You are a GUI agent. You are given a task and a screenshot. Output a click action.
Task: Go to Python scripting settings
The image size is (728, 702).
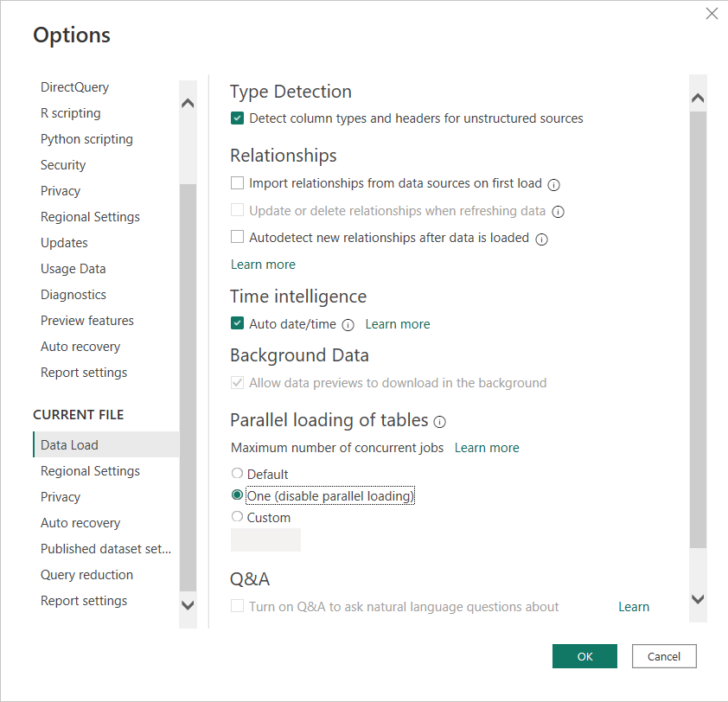coord(86,139)
